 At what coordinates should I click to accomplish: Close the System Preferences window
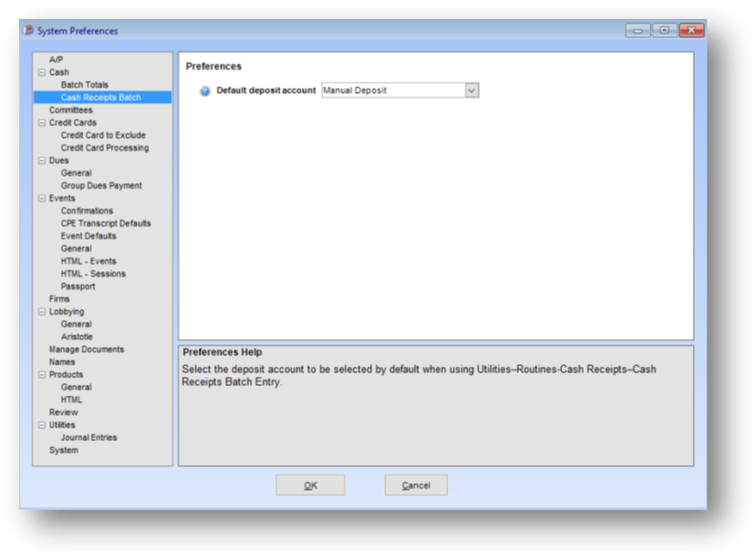pyautogui.click(x=691, y=31)
